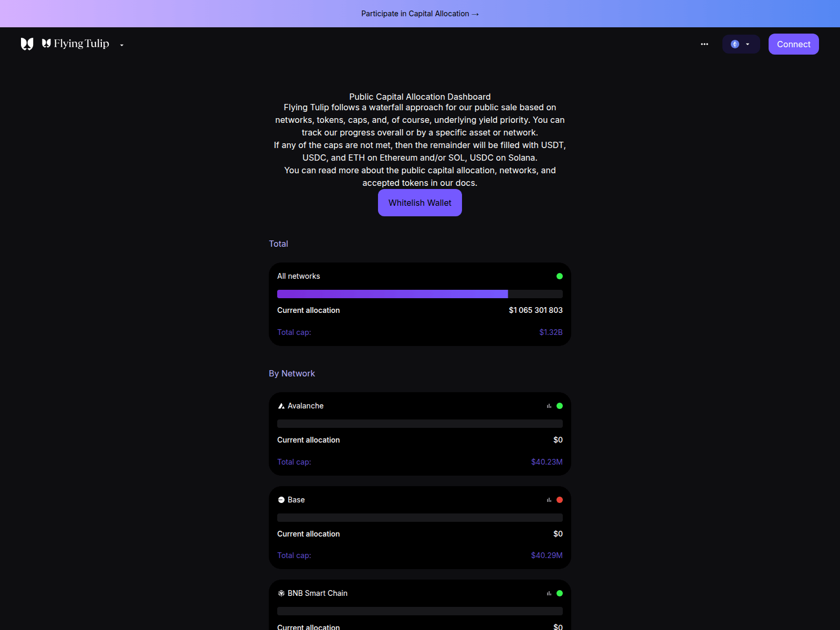Click the By Network section heading
840x630 pixels.
click(292, 373)
